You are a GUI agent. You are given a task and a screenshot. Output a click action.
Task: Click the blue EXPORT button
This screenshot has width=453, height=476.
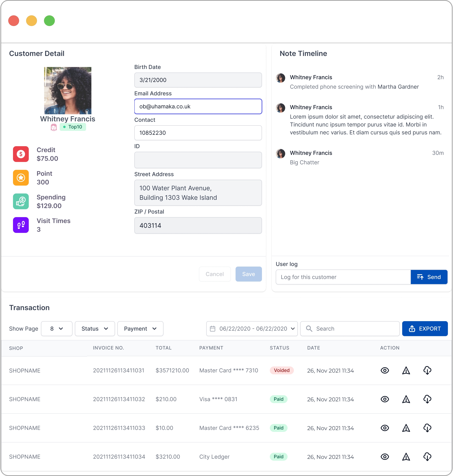coord(425,329)
